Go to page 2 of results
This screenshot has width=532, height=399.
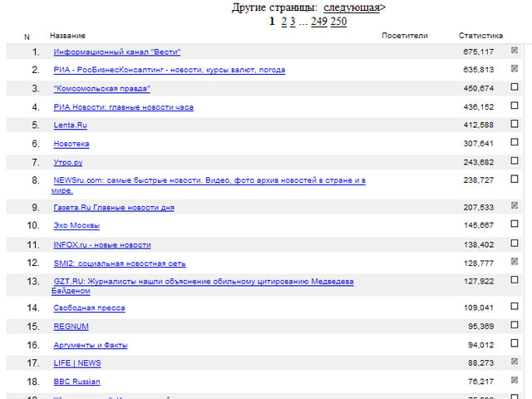click(284, 22)
